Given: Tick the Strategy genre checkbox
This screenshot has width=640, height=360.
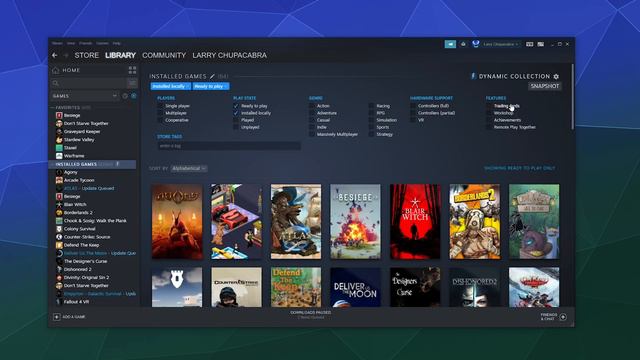Looking at the screenshot, I should pos(371,134).
